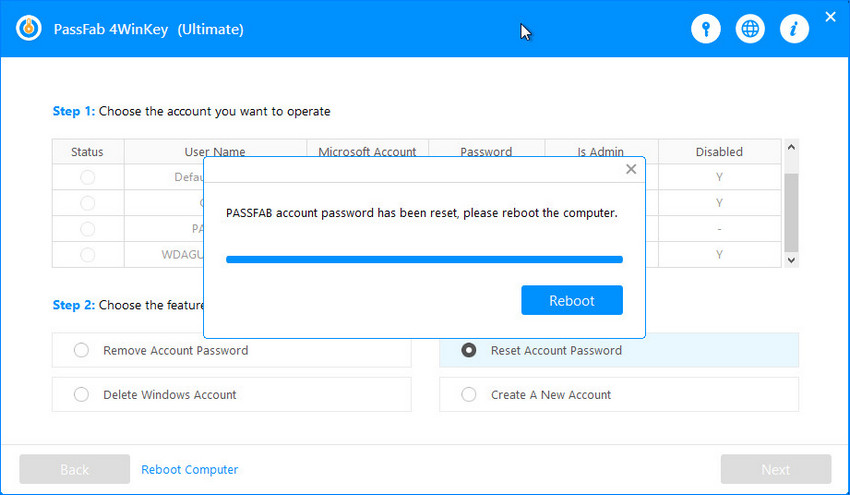The image size is (850, 495).
Task: Select the first account row radio
Action: tap(87, 177)
